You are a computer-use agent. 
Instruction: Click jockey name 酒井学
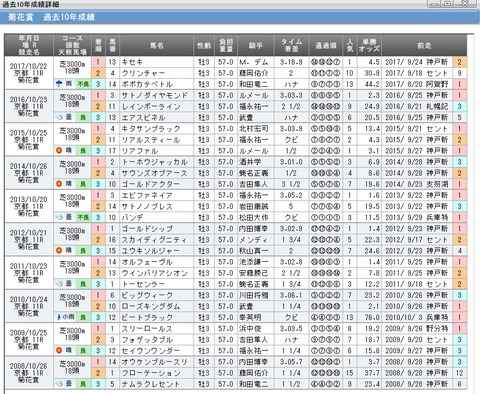tap(250, 162)
